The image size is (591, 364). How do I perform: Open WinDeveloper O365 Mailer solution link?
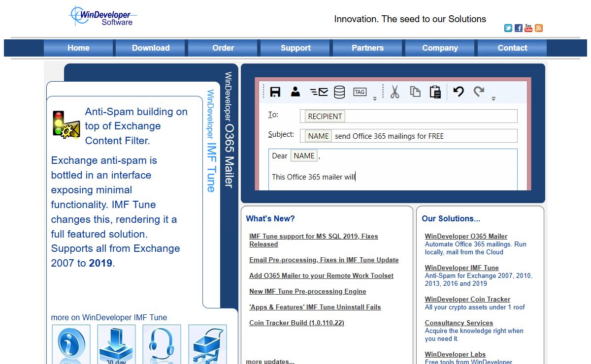[466, 236]
